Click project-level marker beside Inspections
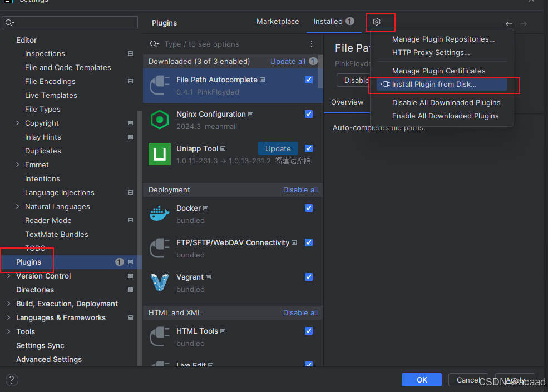 click(130, 53)
